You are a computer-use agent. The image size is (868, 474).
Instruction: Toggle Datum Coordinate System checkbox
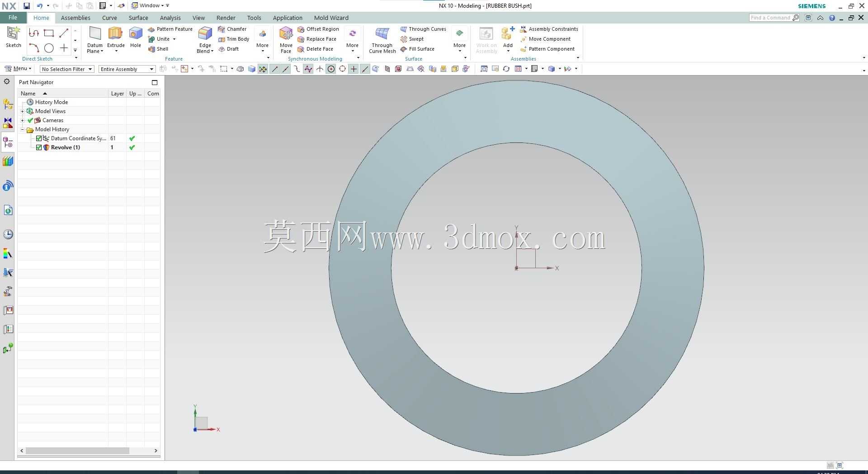(x=39, y=138)
